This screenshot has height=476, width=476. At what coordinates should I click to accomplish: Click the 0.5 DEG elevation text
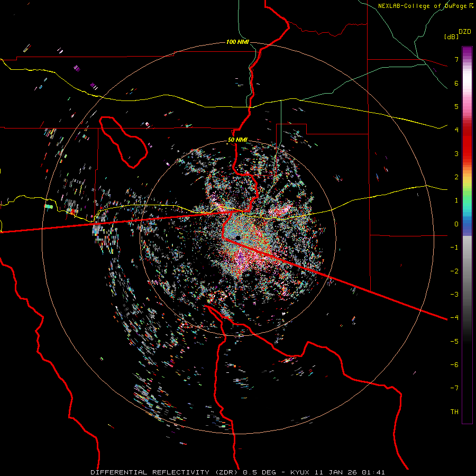point(260,472)
